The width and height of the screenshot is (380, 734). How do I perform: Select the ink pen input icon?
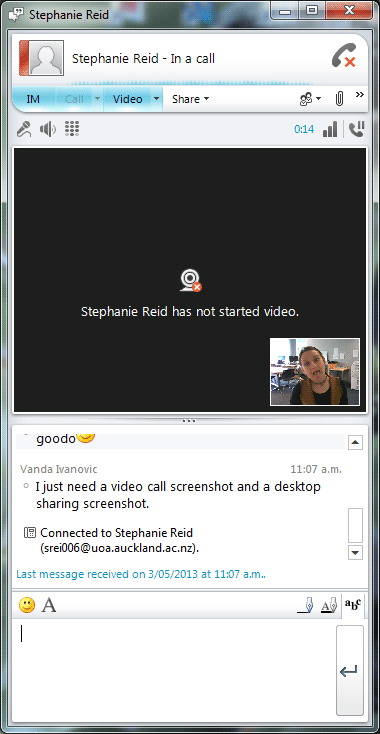point(306,606)
